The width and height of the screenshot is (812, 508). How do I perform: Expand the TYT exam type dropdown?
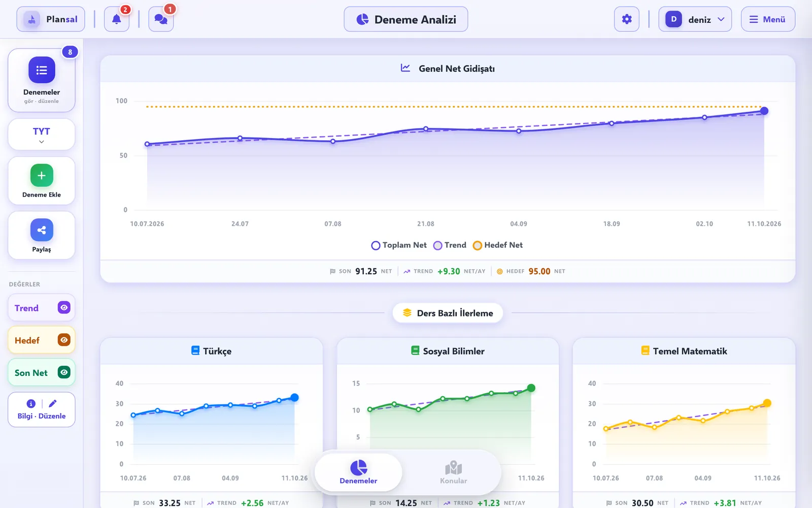tap(42, 135)
